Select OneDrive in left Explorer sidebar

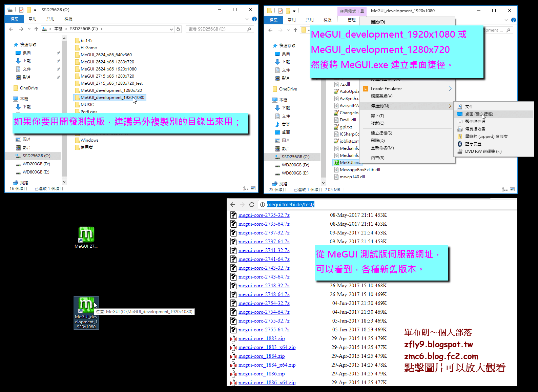pyautogui.click(x=29, y=88)
